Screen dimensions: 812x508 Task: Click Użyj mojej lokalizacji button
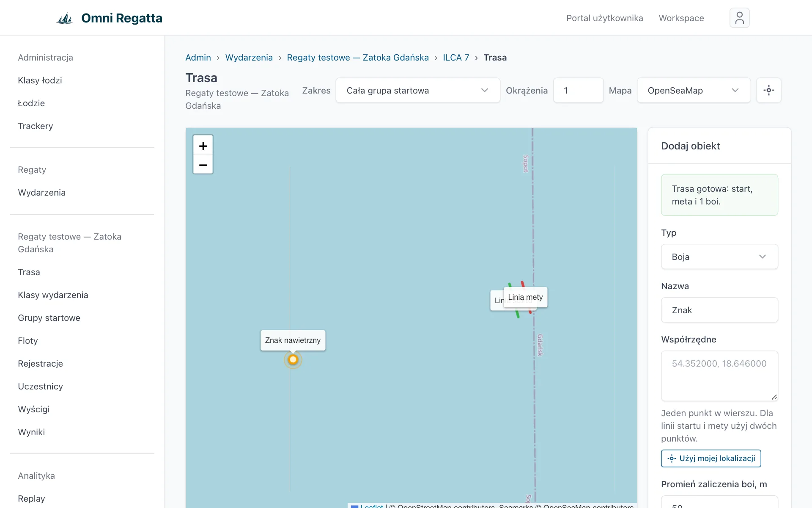point(711,458)
